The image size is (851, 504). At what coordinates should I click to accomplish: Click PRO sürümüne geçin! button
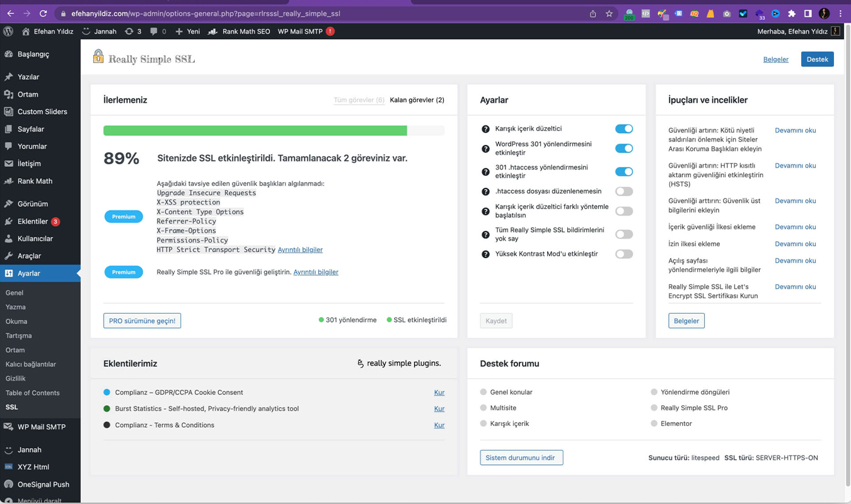(142, 321)
